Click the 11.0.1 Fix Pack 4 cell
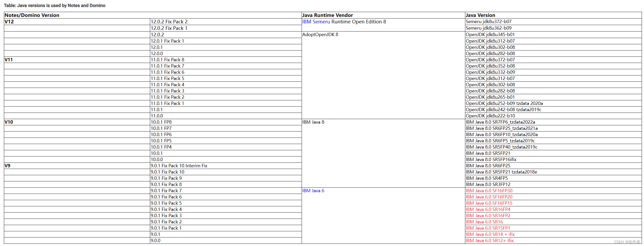644x246 pixels. [226, 85]
